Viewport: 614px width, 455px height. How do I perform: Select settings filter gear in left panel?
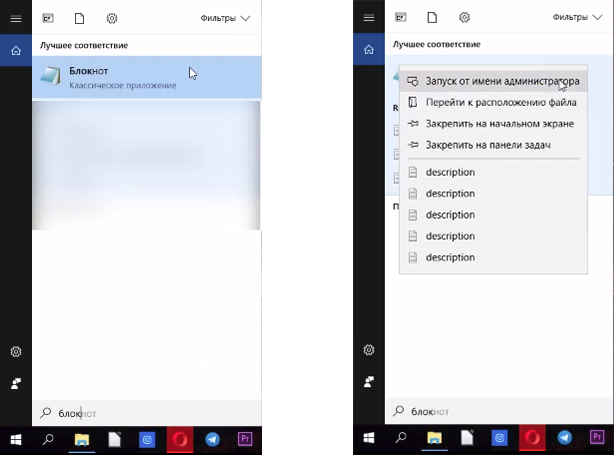point(112,18)
